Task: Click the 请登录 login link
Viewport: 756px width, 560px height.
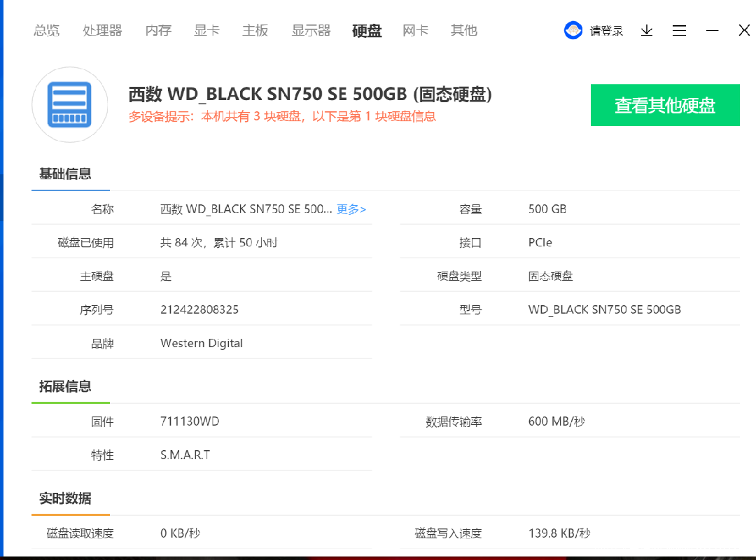Action: pos(606,31)
